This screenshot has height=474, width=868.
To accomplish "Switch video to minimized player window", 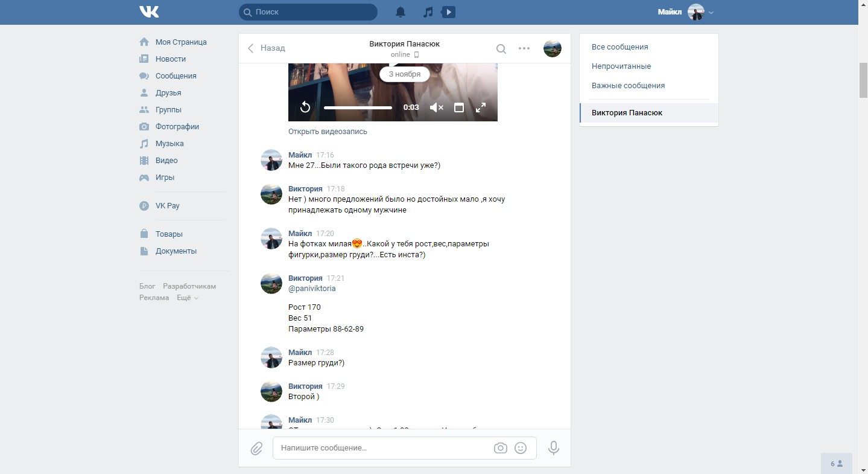I will pyautogui.click(x=459, y=107).
